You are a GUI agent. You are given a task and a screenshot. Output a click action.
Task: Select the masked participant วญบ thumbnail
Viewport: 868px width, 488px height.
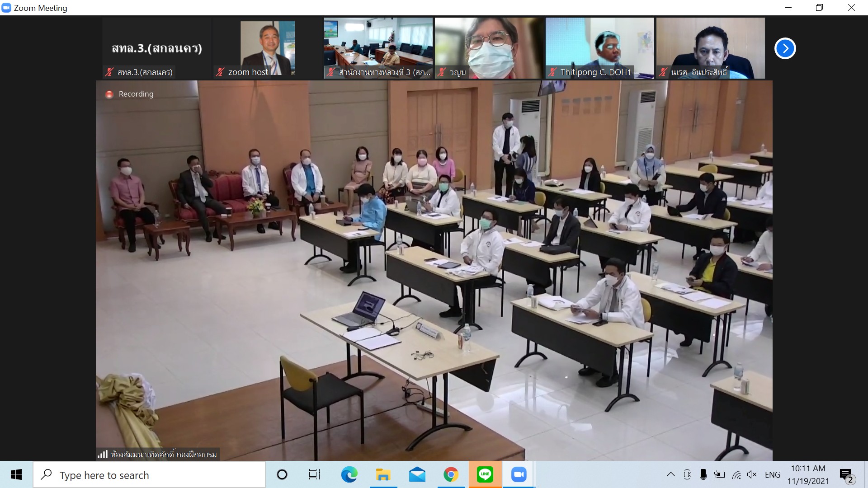tap(489, 48)
